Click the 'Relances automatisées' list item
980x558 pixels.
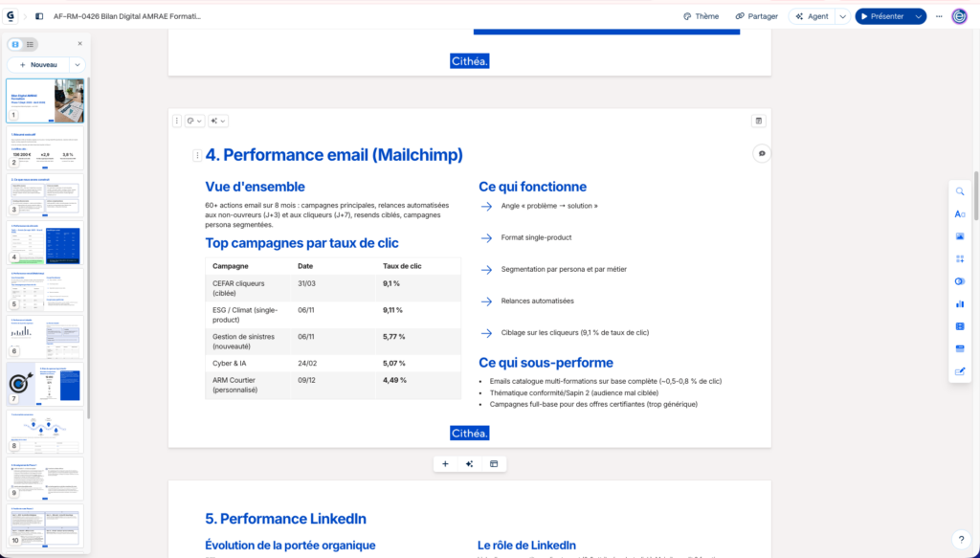(537, 301)
